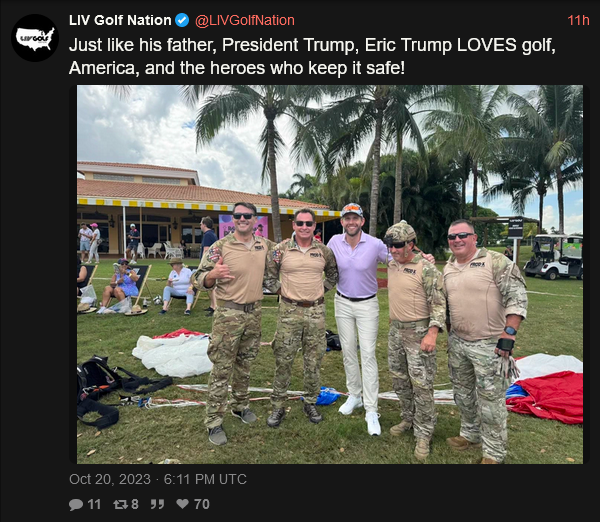
Task: Open the attached group photo
Action: tap(330, 274)
